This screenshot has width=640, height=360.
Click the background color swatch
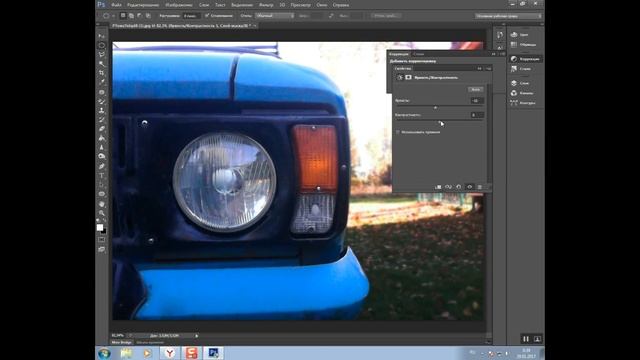point(104,231)
